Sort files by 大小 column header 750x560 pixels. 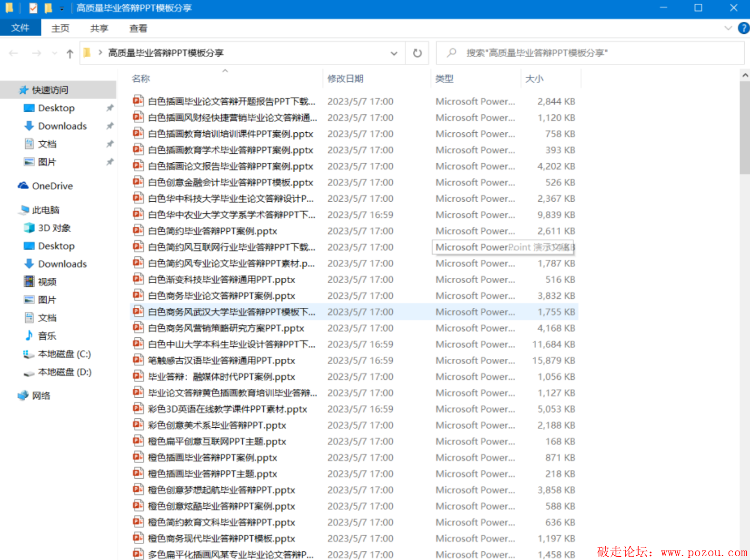pyautogui.click(x=534, y=79)
